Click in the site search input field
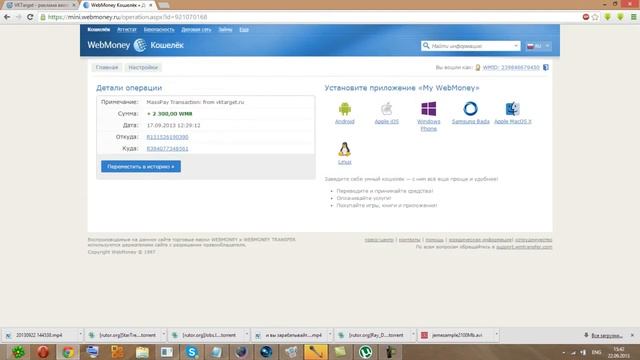 471,46
